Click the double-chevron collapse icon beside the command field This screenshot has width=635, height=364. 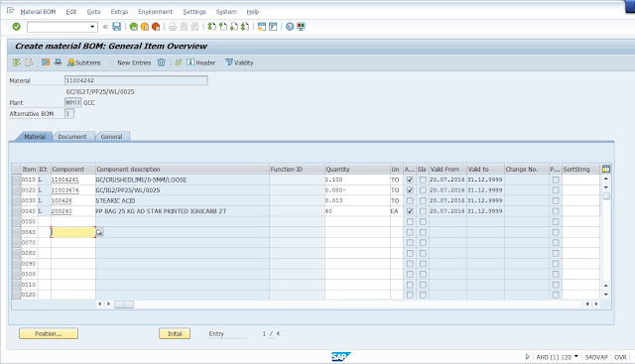pos(105,27)
